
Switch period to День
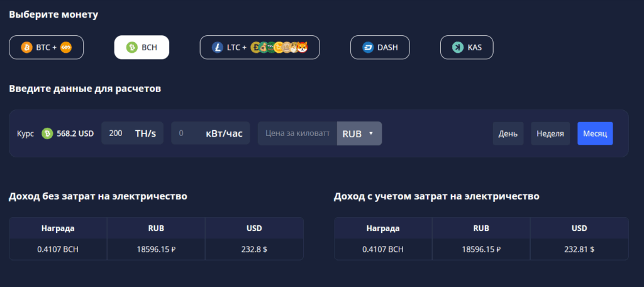(x=508, y=133)
